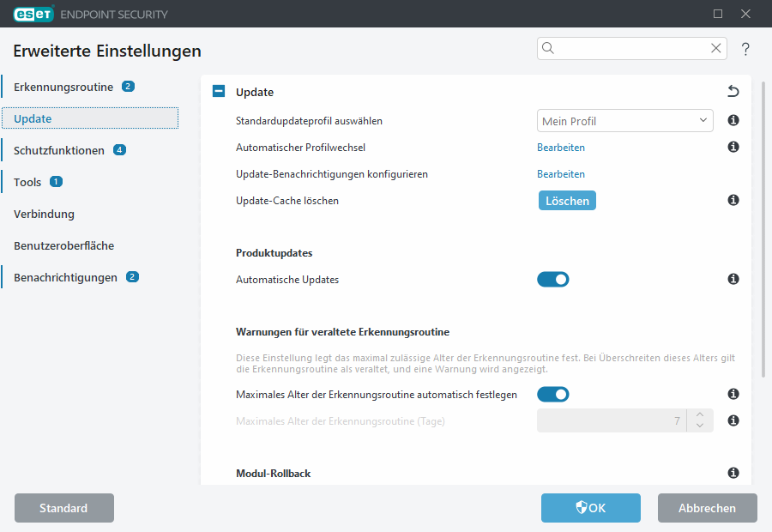Open help via the question mark icon
The height and width of the screenshot is (532, 772).
[745, 49]
